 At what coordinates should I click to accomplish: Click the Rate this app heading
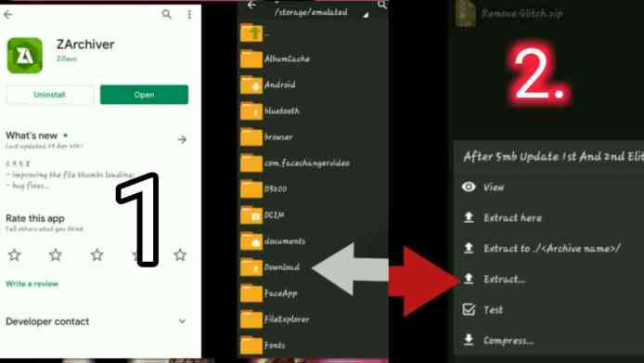click(35, 218)
